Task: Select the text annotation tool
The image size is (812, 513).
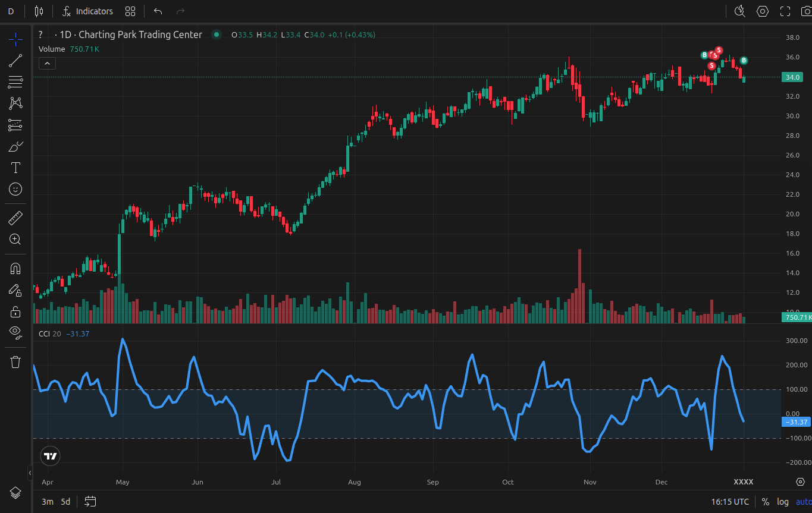Action: 15,168
